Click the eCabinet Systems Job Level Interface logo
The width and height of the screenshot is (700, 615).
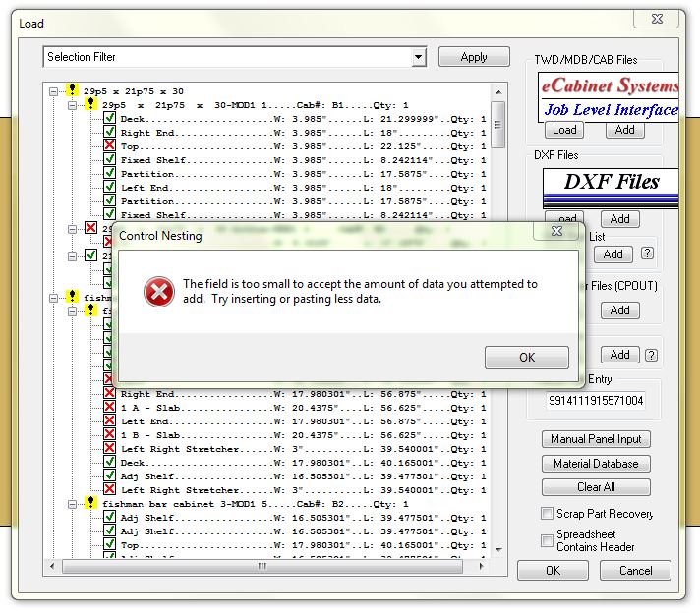pyautogui.click(x=610, y=96)
